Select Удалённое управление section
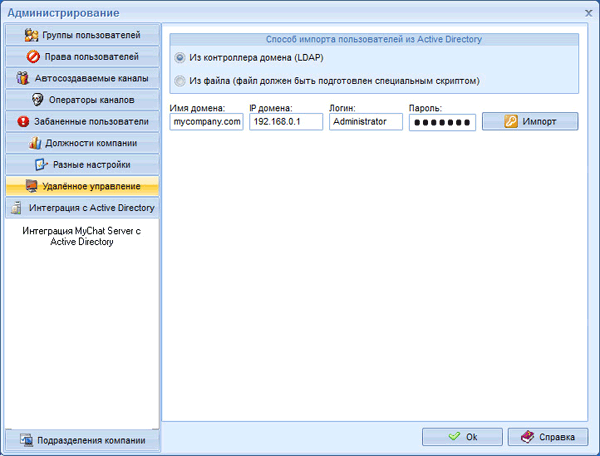The image size is (600, 456). [83, 186]
